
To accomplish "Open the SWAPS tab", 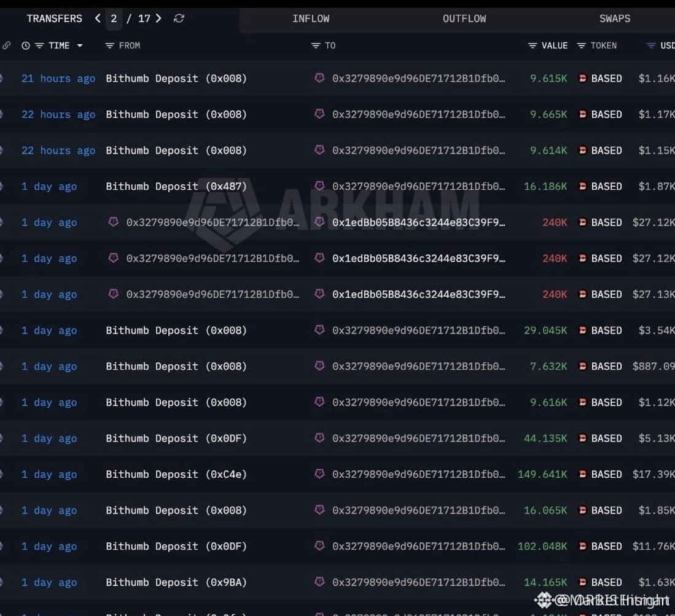I will pos(615,19).
